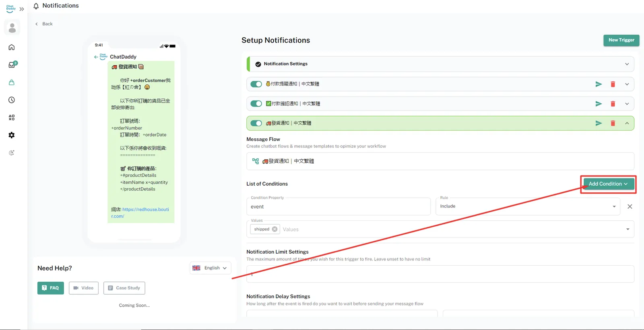This screenshot has height=330, width=644.
Task: Click the Condition Property event field
Action: [x=338, y=207]
